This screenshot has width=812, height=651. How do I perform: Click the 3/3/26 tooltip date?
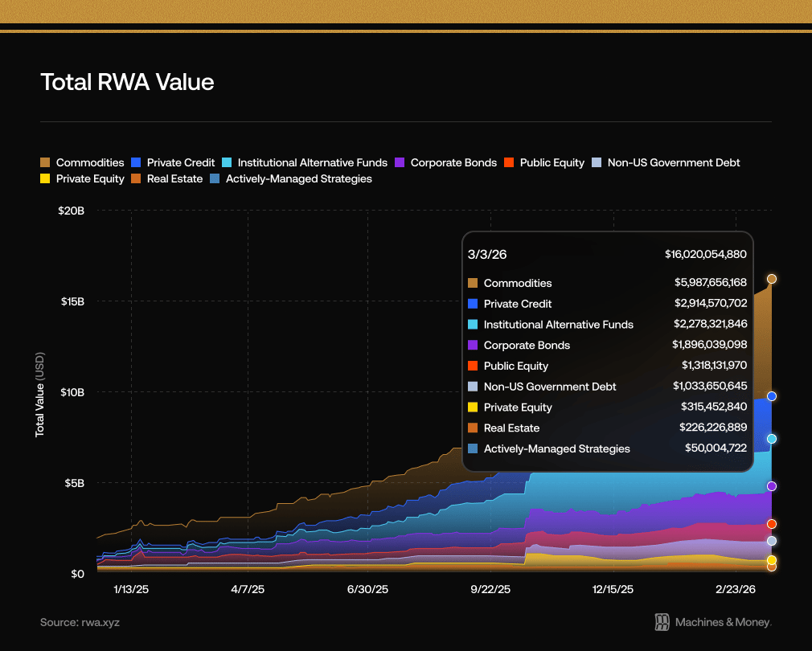coord(486,254)
